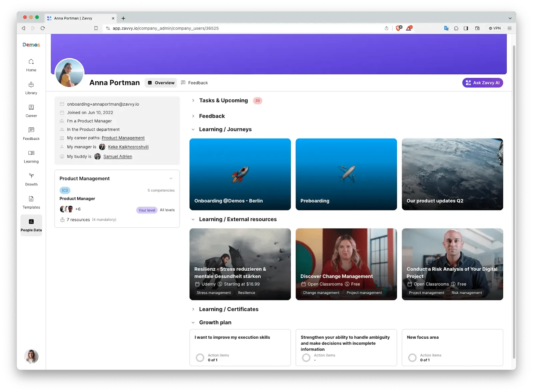Click the Ask Zavvy AI button
This screenshot has width=533, height=392.
click(x=482, y=83)
